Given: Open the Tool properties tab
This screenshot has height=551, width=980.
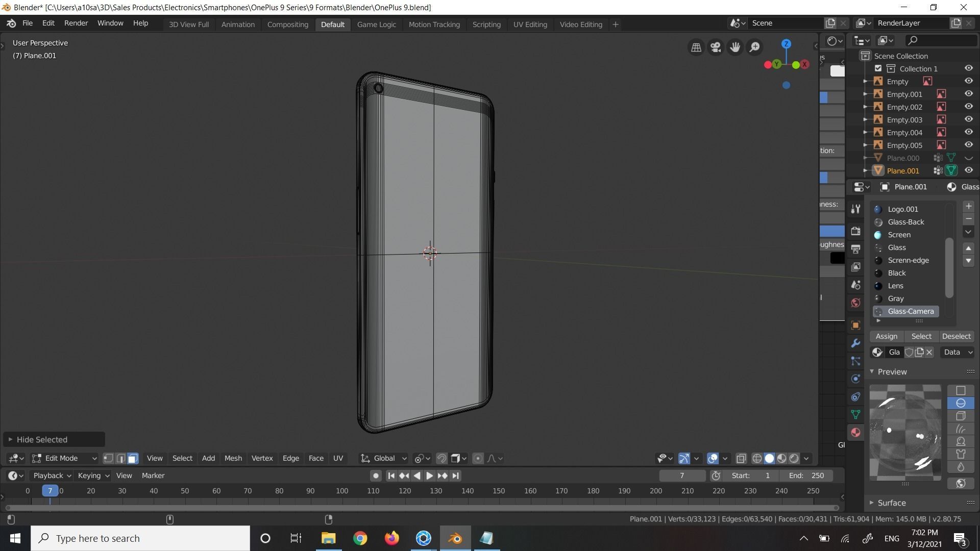Looking at the screenshot, I should tap(856, 209).
